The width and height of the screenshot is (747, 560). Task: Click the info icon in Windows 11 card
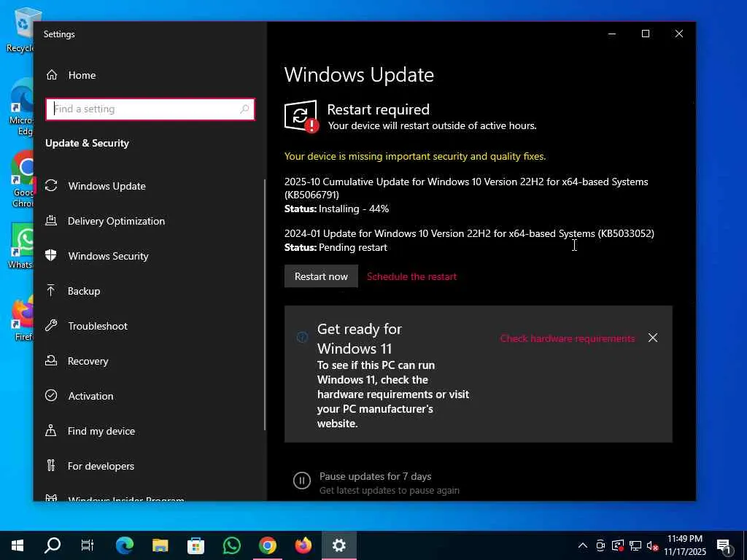(x=302, y=338)
